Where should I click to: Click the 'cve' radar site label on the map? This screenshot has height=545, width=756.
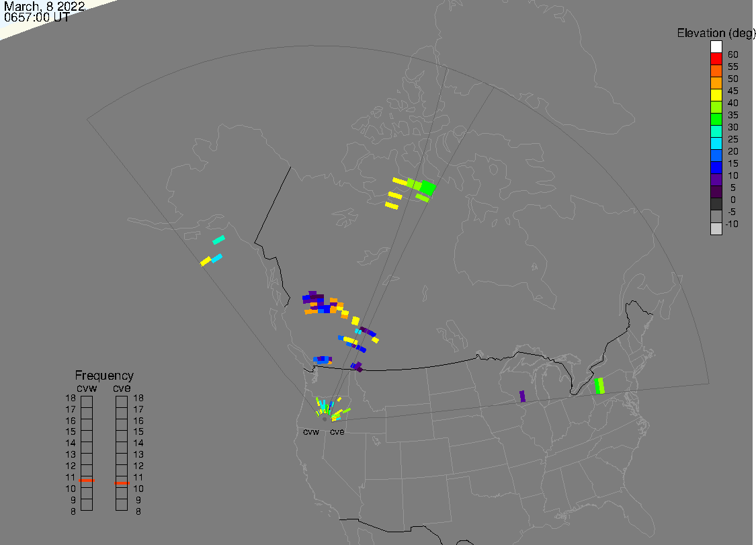pyautogui.click(x=337, y=431)
